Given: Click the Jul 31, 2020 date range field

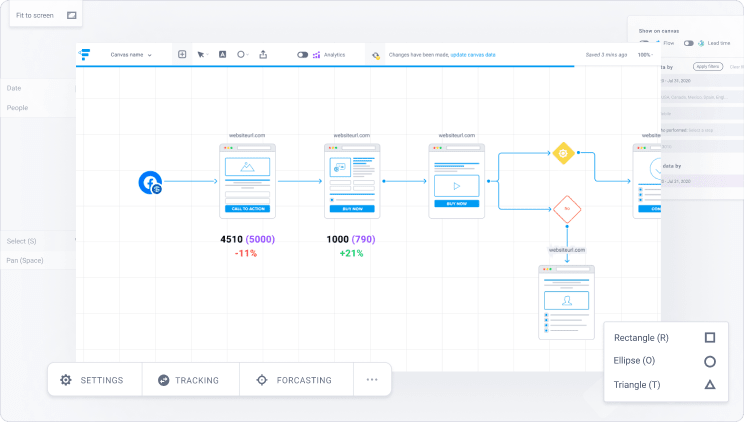Looking at the screenshot, I should [702, 81].
